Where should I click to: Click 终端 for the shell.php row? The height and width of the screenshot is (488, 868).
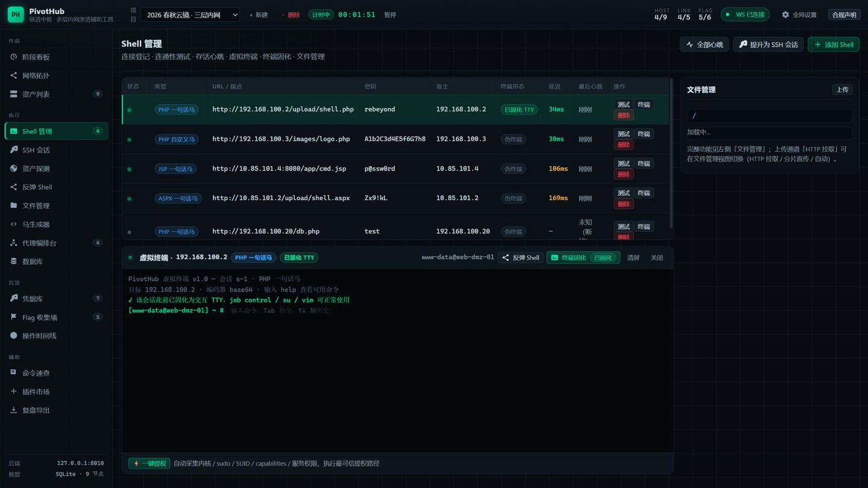(644, 105)
